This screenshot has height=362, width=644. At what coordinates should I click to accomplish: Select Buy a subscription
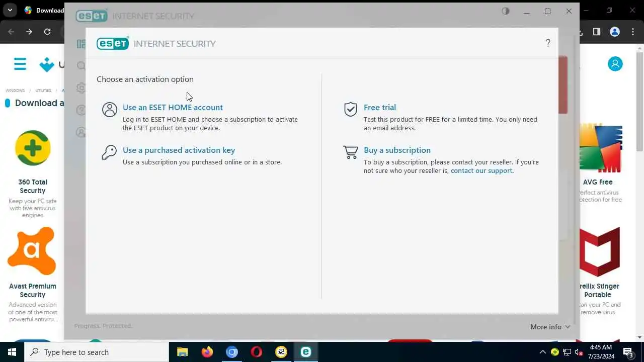[397, 150]
